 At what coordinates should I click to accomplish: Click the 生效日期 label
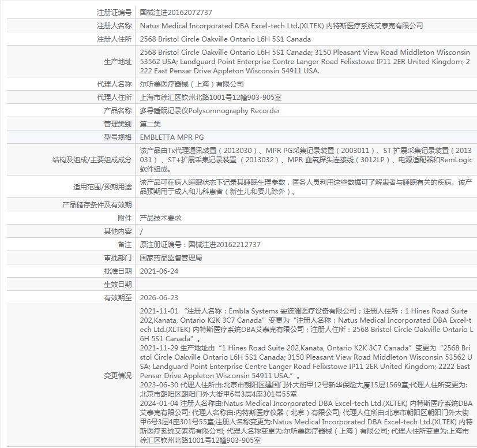[x=118, y=285]
